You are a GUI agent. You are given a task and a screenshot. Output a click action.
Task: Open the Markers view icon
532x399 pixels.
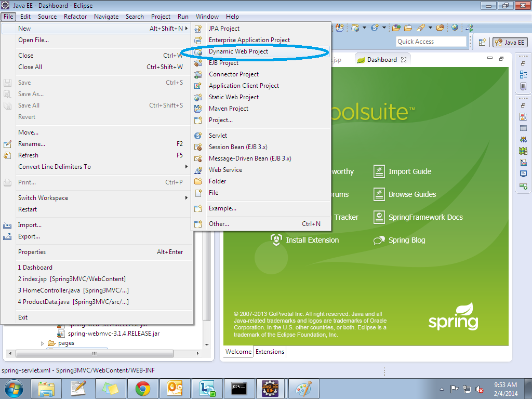[x=523, y=117]
